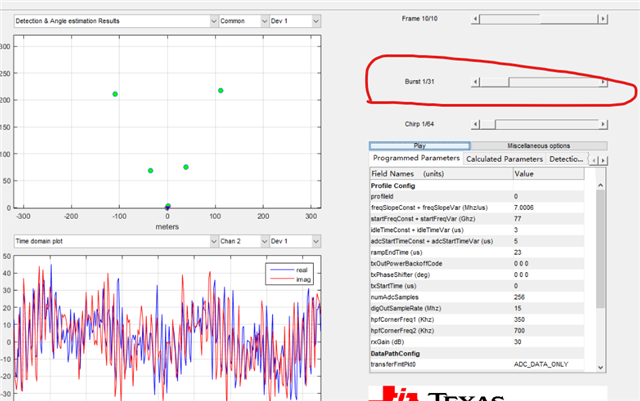Open the Dev 1 dropdown of the time plot
This screenshot has height=401, width=640.
coord(295,241)
